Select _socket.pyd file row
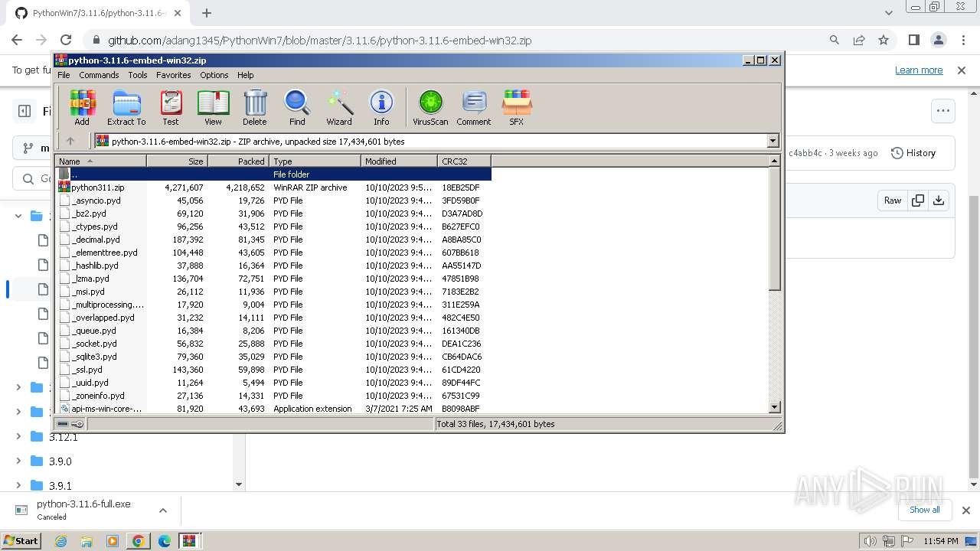980x551 pixels. [x=273, y=344]
